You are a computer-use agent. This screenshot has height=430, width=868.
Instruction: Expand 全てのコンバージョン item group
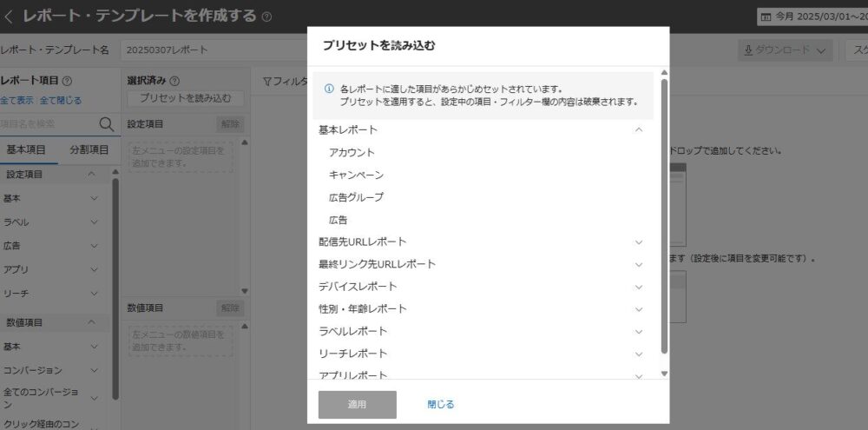pos(94,398)
